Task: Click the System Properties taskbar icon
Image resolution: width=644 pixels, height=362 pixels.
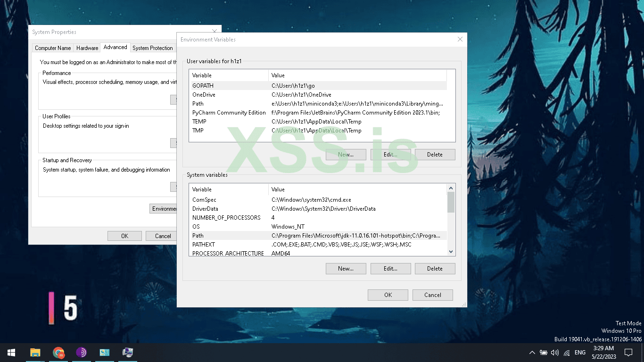Action: click(127, 353)
